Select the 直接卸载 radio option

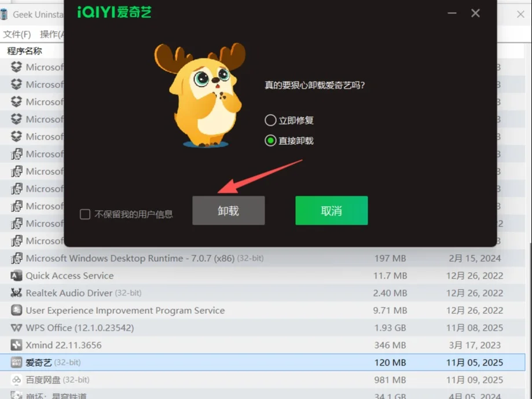click(270, 140)
